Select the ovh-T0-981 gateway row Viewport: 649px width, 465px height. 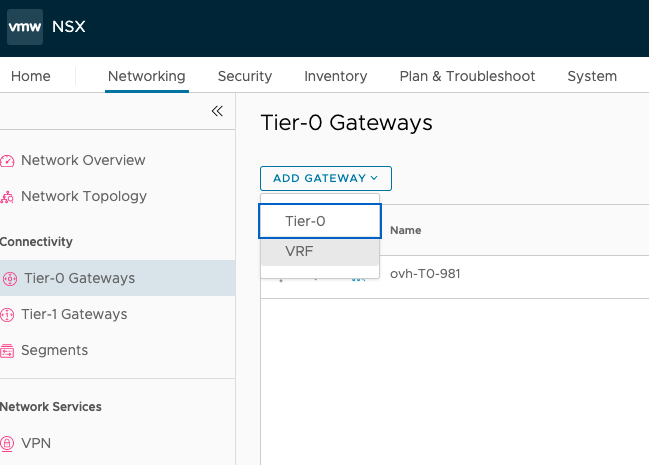tap(425, 274)
